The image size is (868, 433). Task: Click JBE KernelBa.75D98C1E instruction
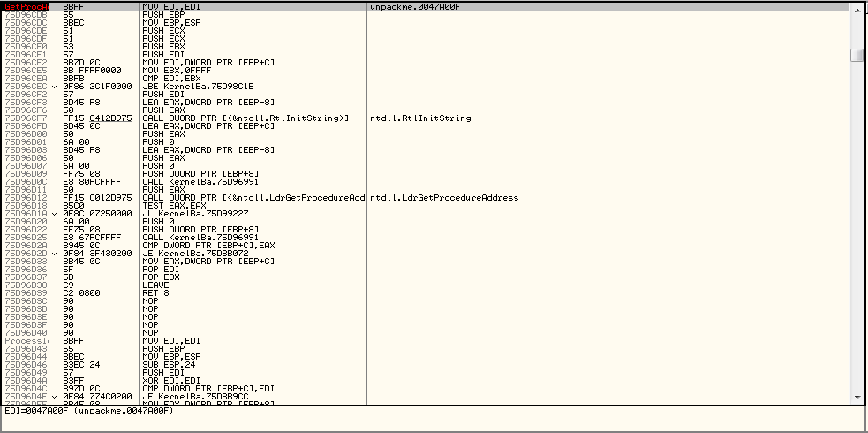(198, 87)
